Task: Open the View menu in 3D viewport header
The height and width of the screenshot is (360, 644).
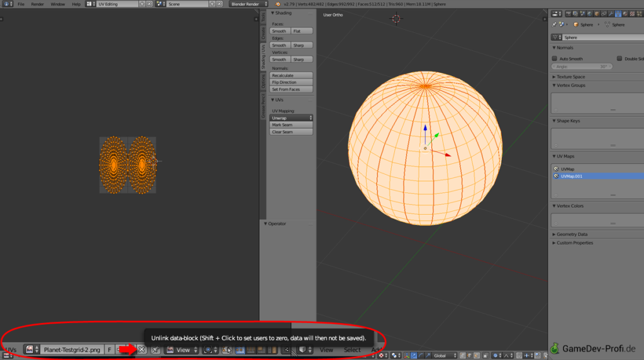Action: tap(326, 350)
